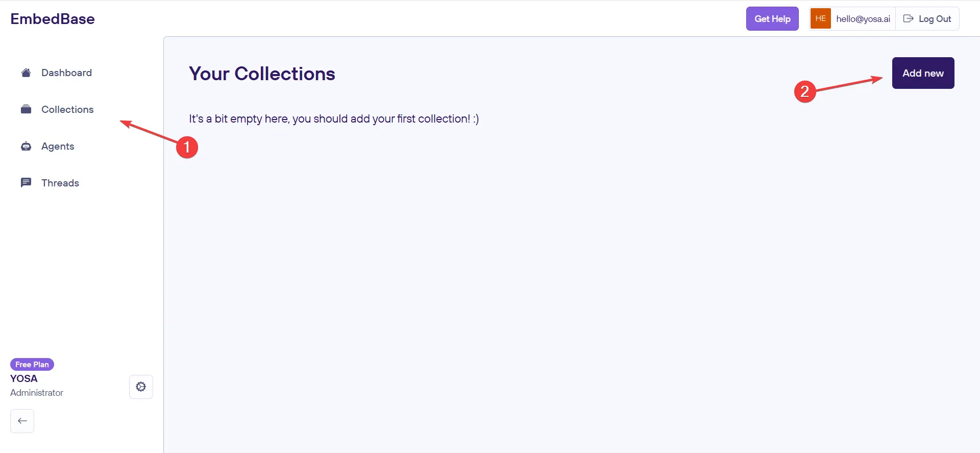Image resolution: width=980 pixels, height=453 pixels.
Task: Click the Get Help button
Action: click(x=772, y=19)
